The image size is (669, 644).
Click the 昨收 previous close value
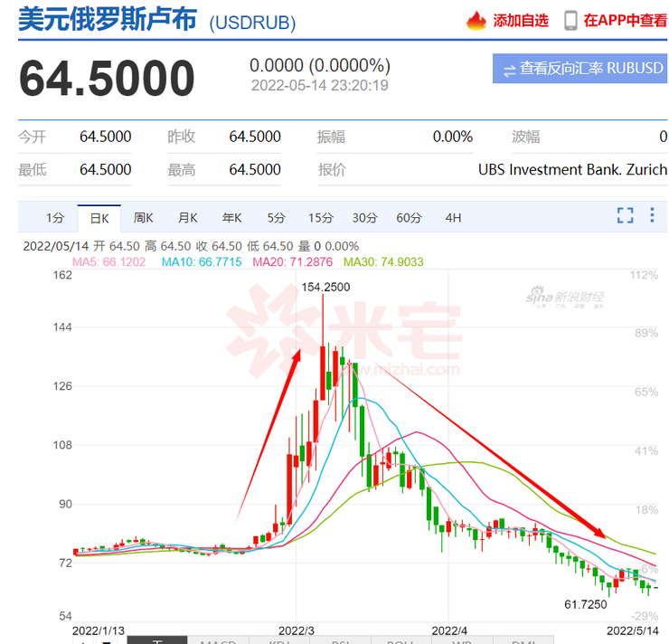[x=255, y=137]
